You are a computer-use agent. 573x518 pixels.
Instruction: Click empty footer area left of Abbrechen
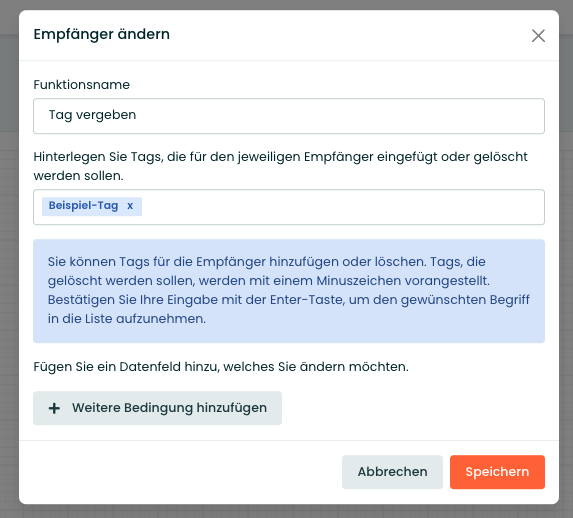tap(179, 472)
